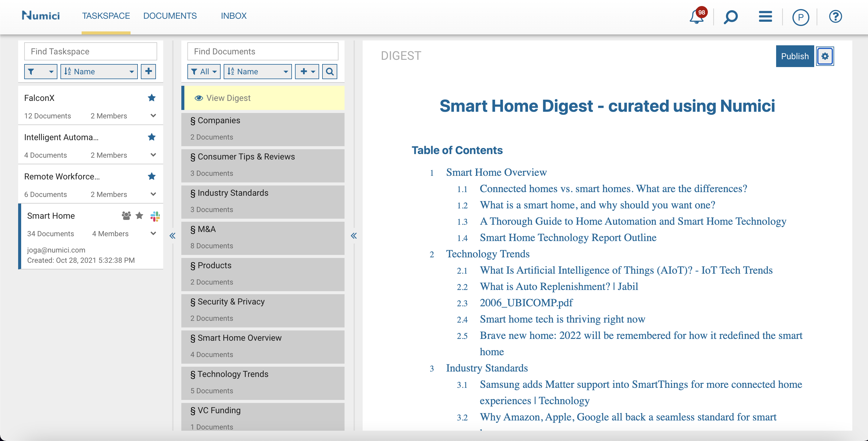The height and width of the screenshot is (441, 868).
Task: Click the Publish button
Action: click(x=795, y=56)
